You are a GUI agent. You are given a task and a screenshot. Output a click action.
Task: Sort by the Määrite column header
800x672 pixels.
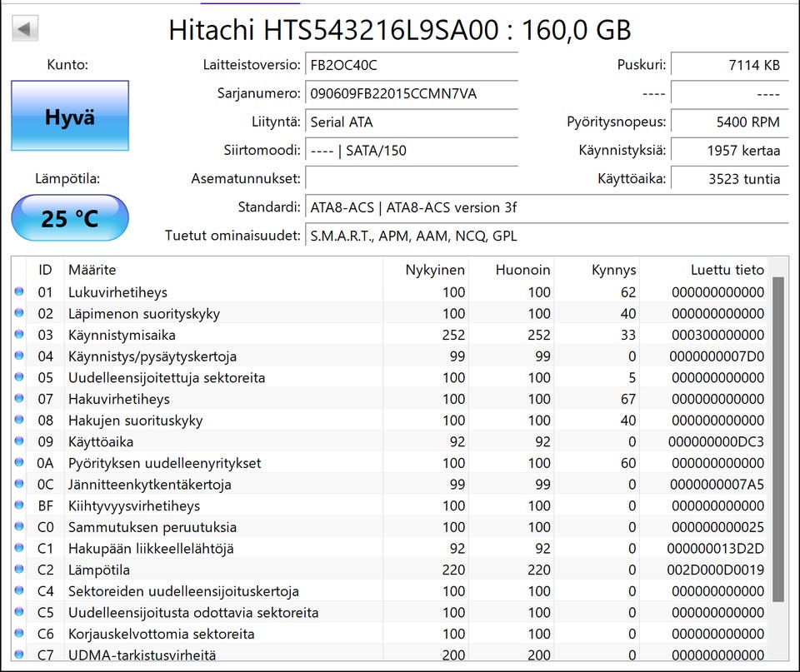223,270
